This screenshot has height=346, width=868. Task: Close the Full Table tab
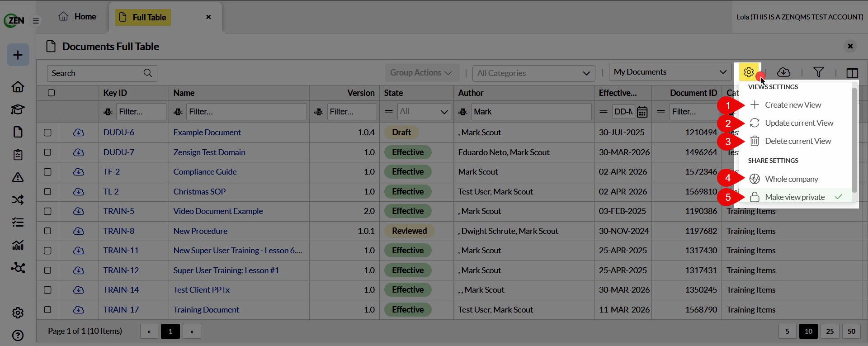pos(208,17)
